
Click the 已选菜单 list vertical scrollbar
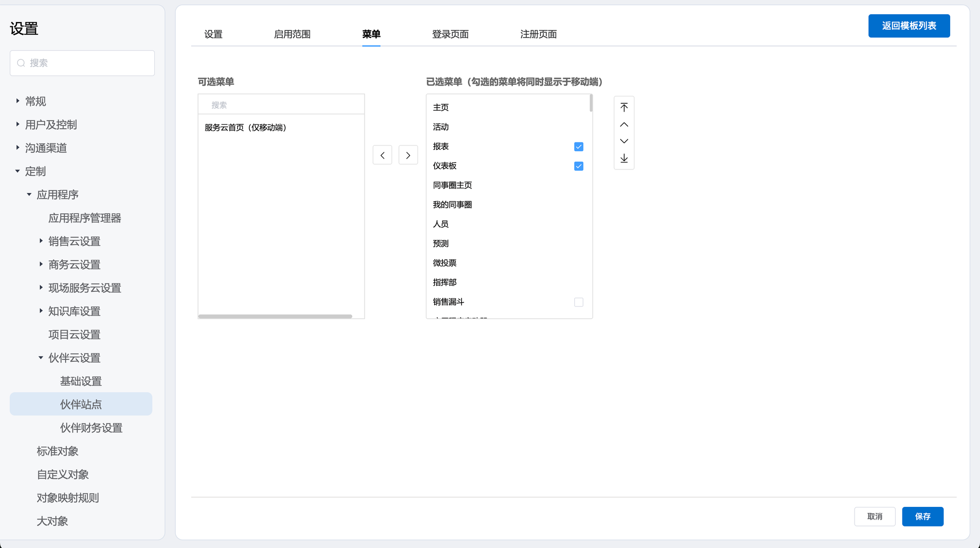[591, 103]
